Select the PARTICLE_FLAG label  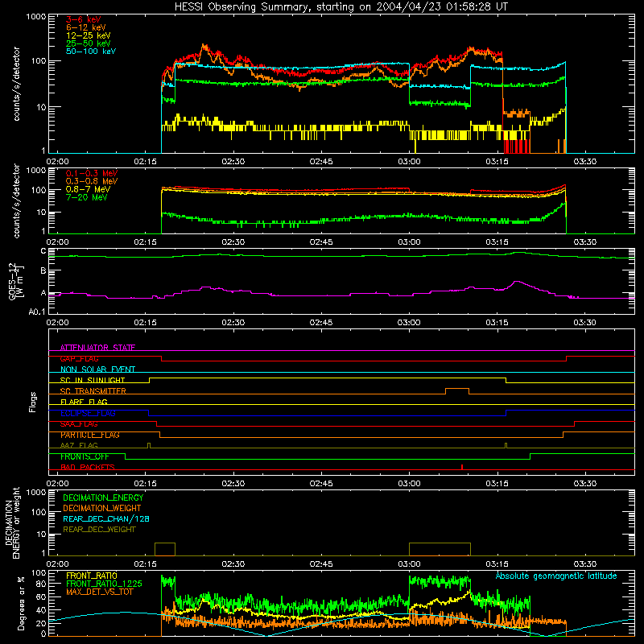click(x=90, y=435)
